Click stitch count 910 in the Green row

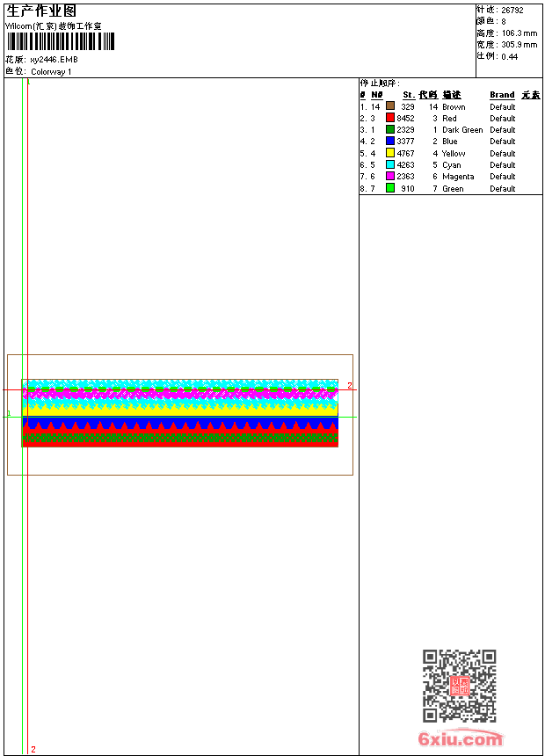[408, 188]
